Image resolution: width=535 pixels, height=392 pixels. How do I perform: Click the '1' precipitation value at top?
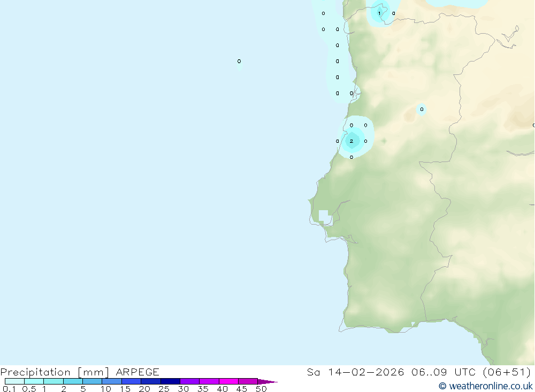tap(379, 13)
